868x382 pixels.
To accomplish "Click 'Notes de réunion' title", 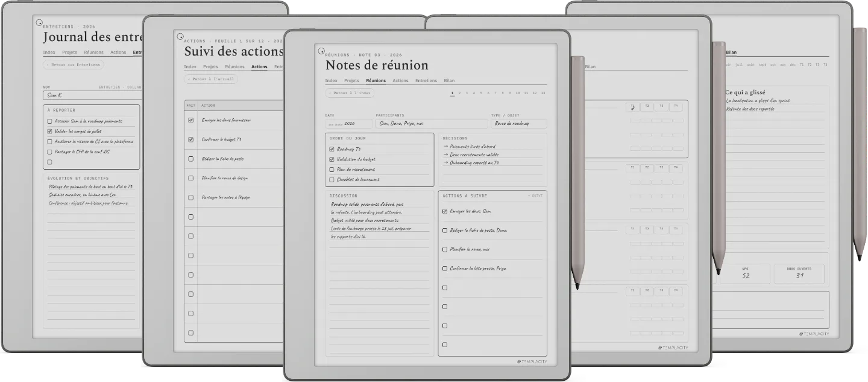I will click(377, 65).
